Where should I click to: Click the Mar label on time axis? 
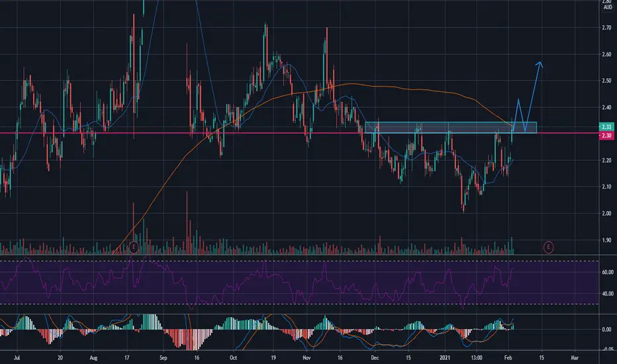click(x=575, y=358)
